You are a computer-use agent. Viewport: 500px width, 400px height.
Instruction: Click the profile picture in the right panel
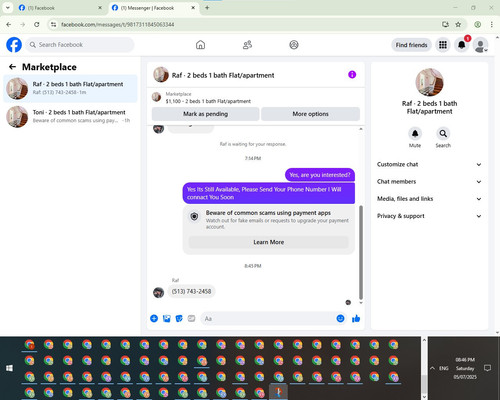pyautogui.click(x=429, y=82)
